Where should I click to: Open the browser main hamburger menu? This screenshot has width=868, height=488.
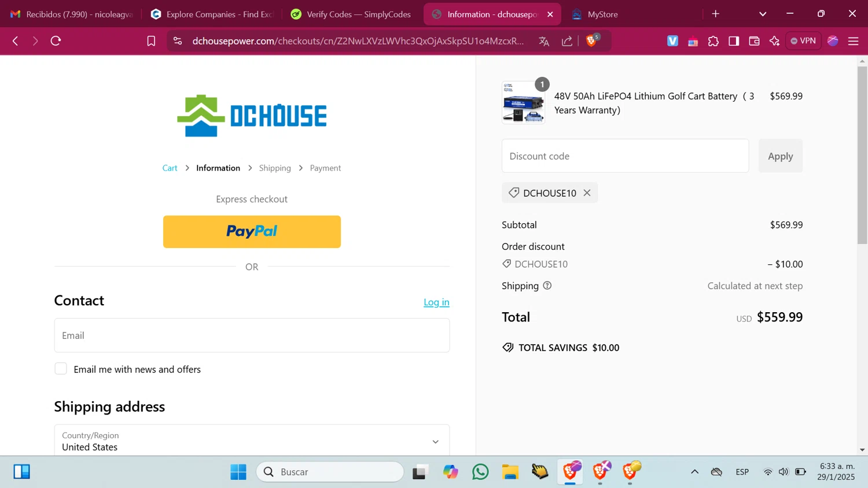853,41
